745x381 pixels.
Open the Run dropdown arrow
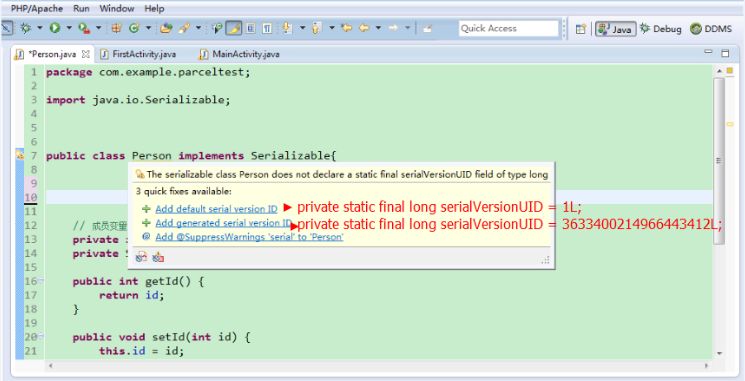click(x=69, y=28)
